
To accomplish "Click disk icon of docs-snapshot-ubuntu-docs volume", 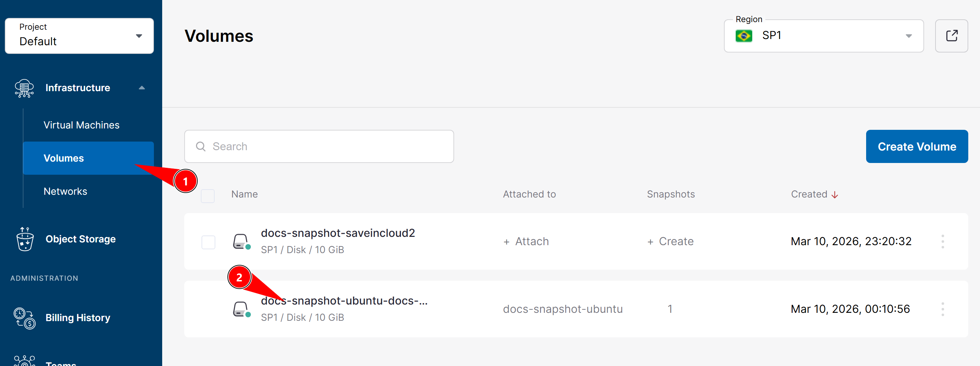I will 241,309.
